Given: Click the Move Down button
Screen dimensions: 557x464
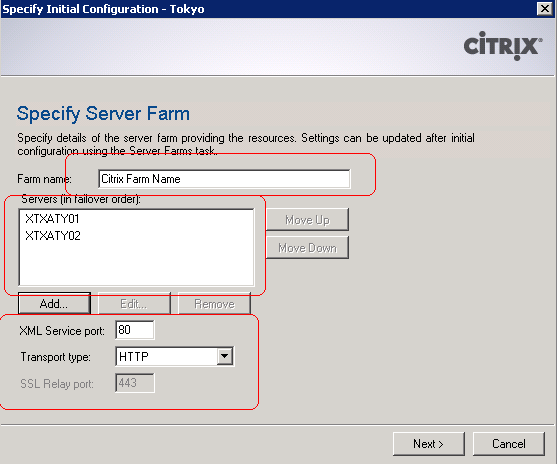Looking at the screenshot, I should 307,248.
